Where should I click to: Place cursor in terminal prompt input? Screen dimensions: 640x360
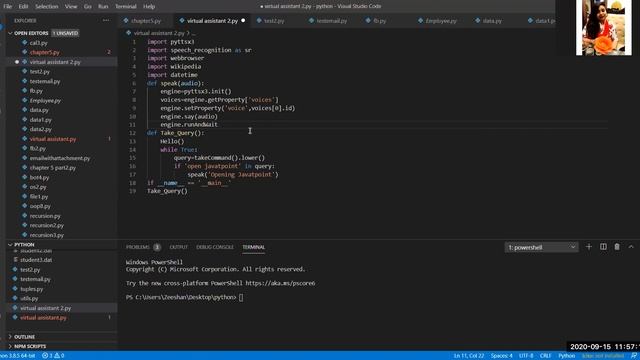tap(241, 298)
